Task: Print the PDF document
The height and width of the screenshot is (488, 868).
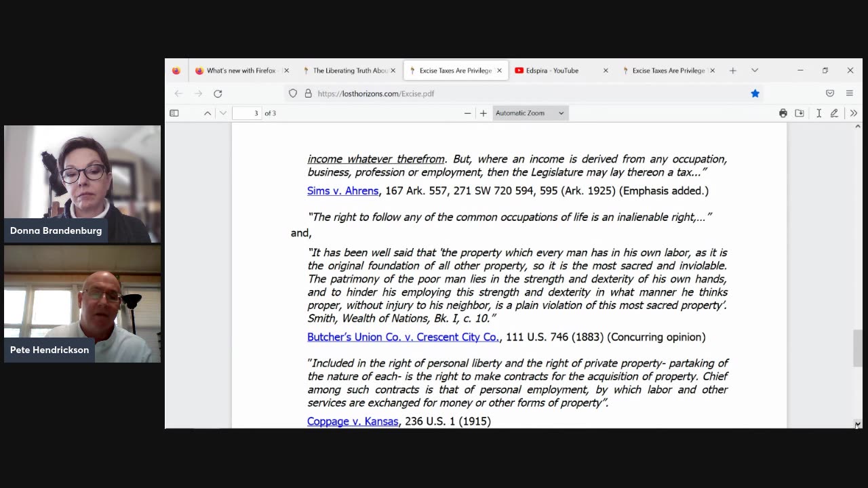Action: (783, 113)
